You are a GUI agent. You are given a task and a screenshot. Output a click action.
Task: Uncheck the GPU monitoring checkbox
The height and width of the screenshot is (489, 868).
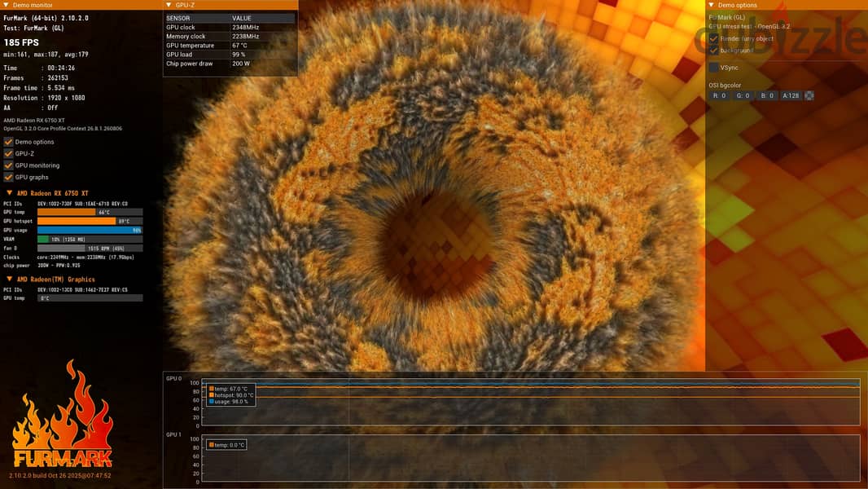click(8, 165)
